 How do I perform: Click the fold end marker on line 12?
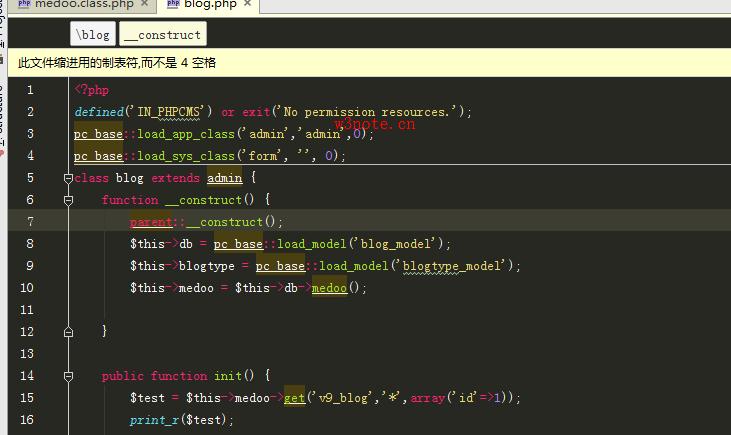[68, 332]
